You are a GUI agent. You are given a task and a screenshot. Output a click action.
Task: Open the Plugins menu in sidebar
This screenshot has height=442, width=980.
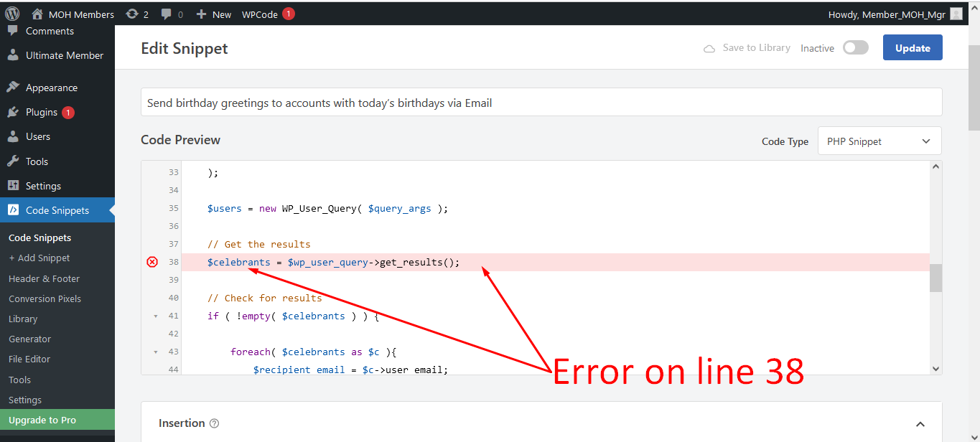pos(42,112)
